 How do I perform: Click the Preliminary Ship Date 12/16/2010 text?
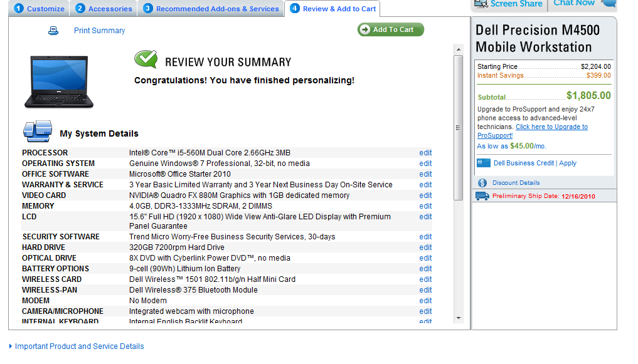pyautogui.click(x=544, y=196)
